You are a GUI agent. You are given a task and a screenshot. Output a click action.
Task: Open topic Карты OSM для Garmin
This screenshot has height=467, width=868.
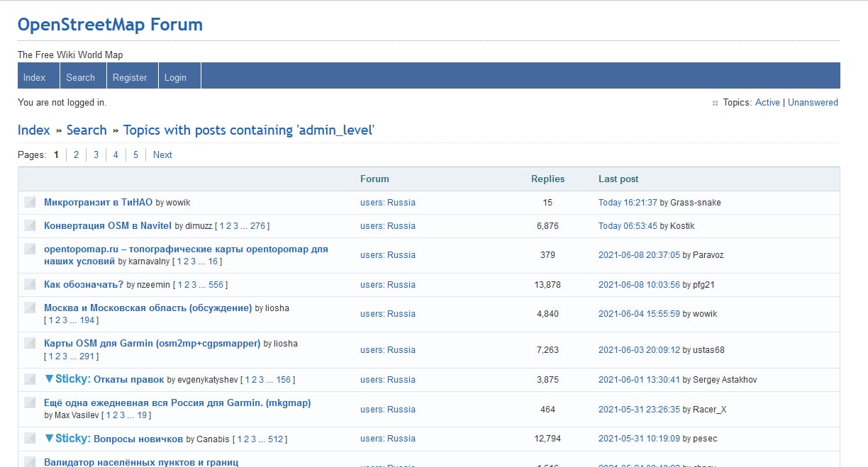pyautogui.click(x=152, y=343)
